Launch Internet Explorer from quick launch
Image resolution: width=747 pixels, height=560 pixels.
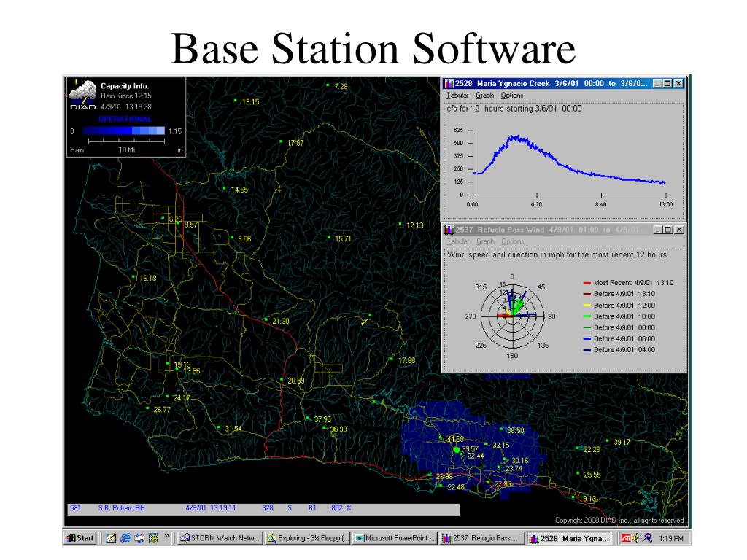coord(125,538)
